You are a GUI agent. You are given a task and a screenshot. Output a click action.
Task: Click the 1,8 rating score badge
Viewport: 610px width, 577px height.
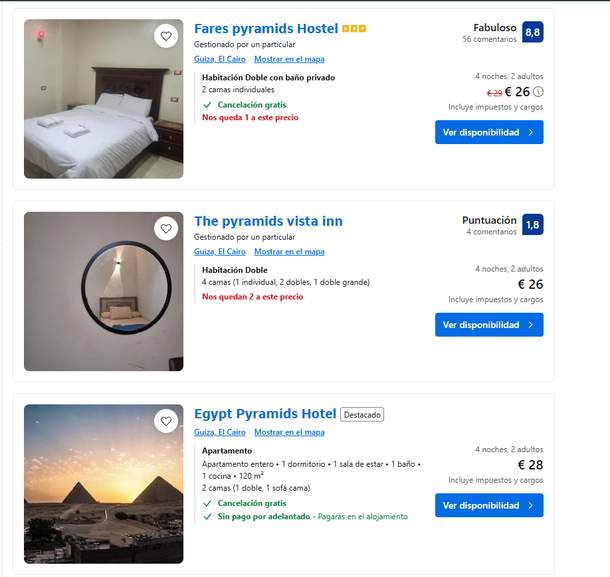tap(533, 224)
